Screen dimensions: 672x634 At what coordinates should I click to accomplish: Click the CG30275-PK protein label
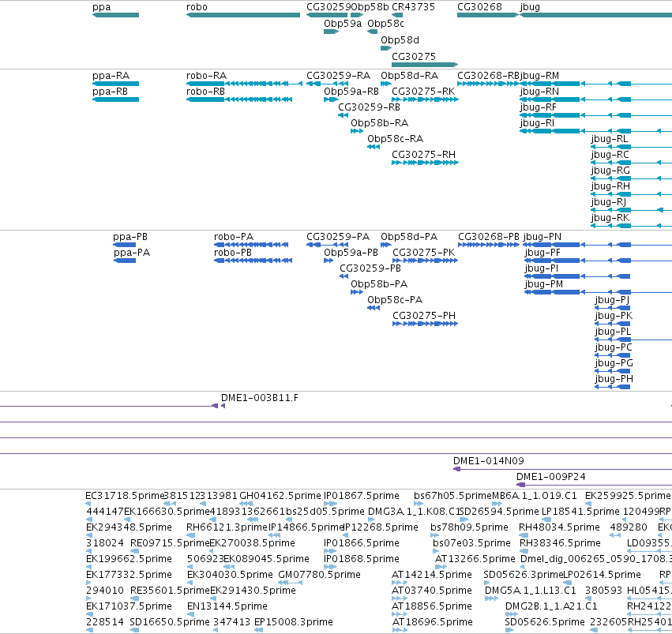tap(424, 253)
